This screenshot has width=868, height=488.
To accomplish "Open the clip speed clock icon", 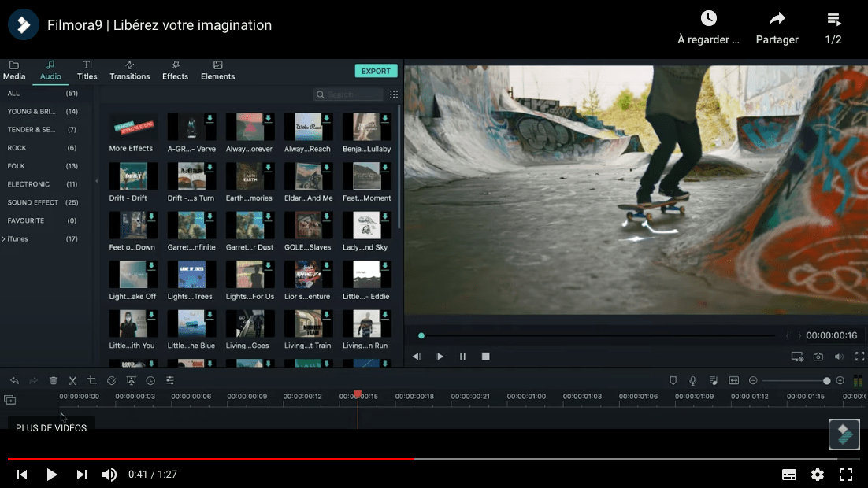I will pyautogui.click(x=150, y=381).
